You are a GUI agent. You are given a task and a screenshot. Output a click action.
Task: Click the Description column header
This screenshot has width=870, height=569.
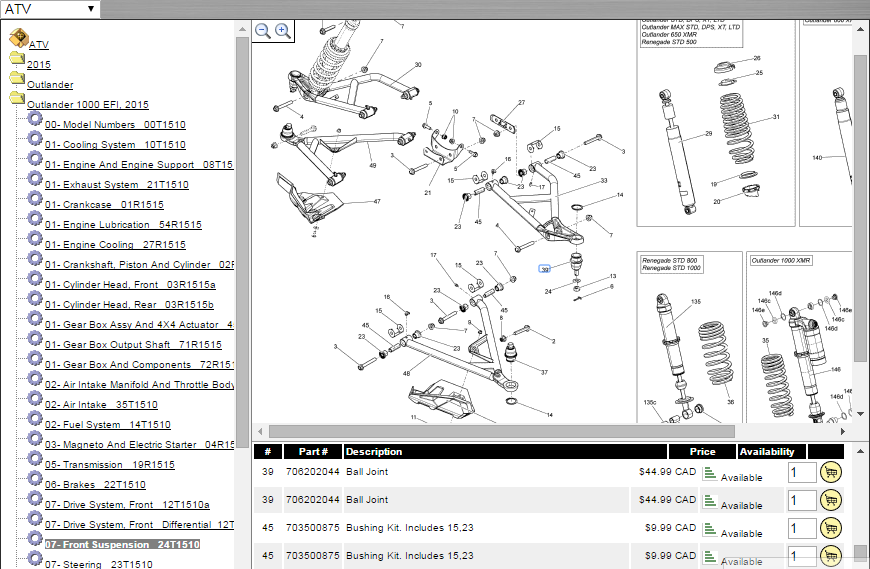tap(505, 451)
